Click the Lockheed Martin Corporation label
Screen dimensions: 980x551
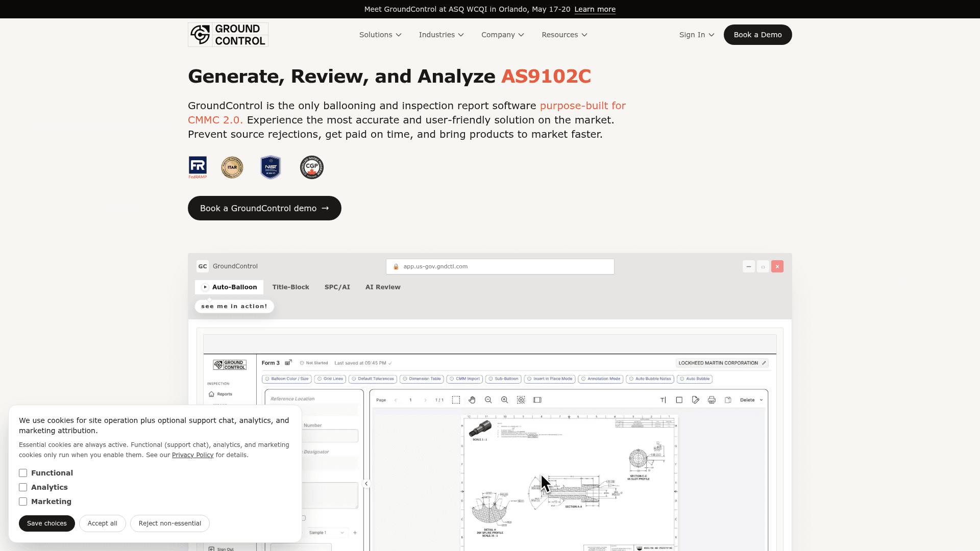(718, 363)
